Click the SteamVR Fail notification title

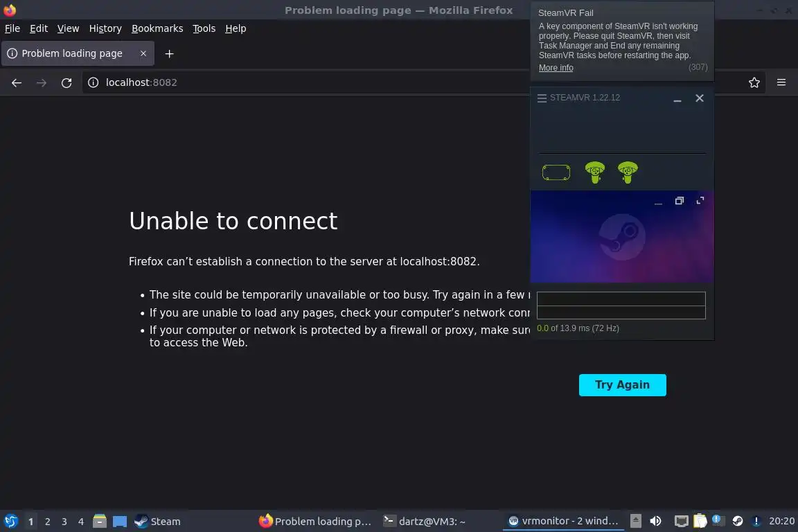click(x=565, y=12)
